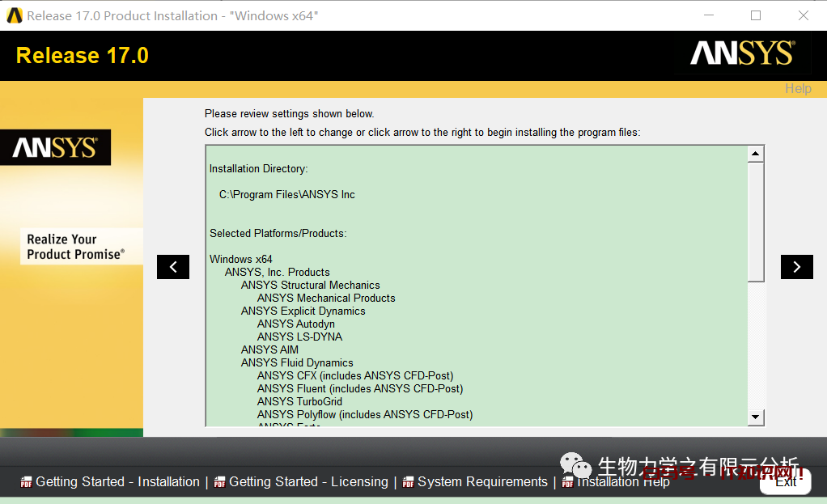Click the settings list scrollbar thumb

click(x=755, y=220)
